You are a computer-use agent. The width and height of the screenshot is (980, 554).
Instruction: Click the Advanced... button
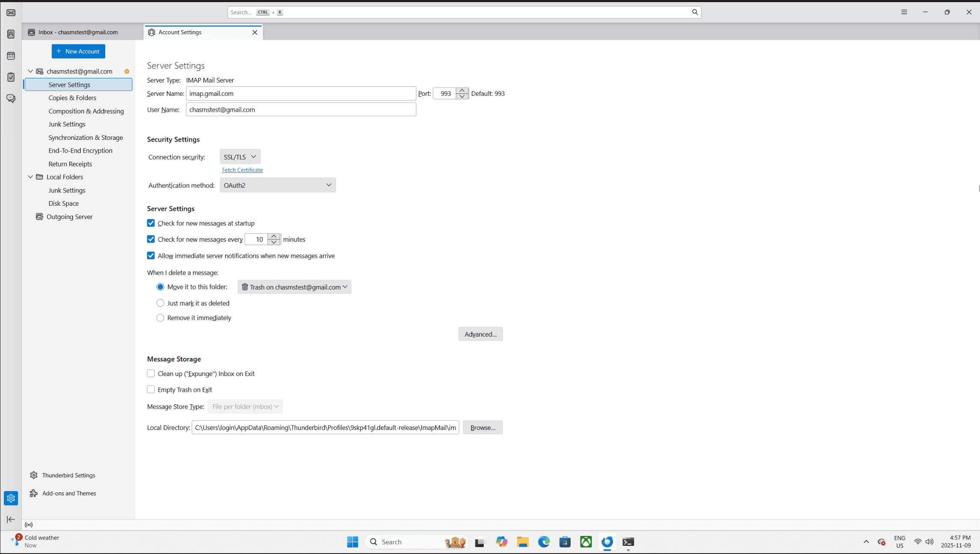480,334
